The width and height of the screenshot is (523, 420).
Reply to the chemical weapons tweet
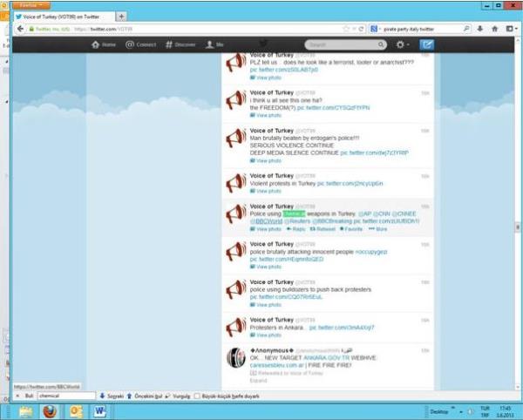point(296,229)
